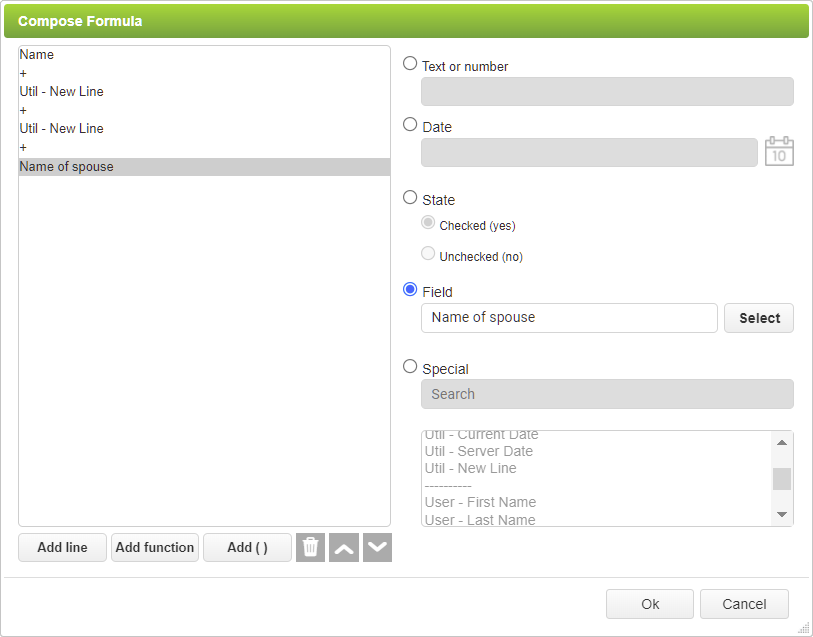The width and height of the screenshot is (813, 637).
Task: Click the dialog resize grip corner
Action: pyautogui.click(x=804, y=628)
